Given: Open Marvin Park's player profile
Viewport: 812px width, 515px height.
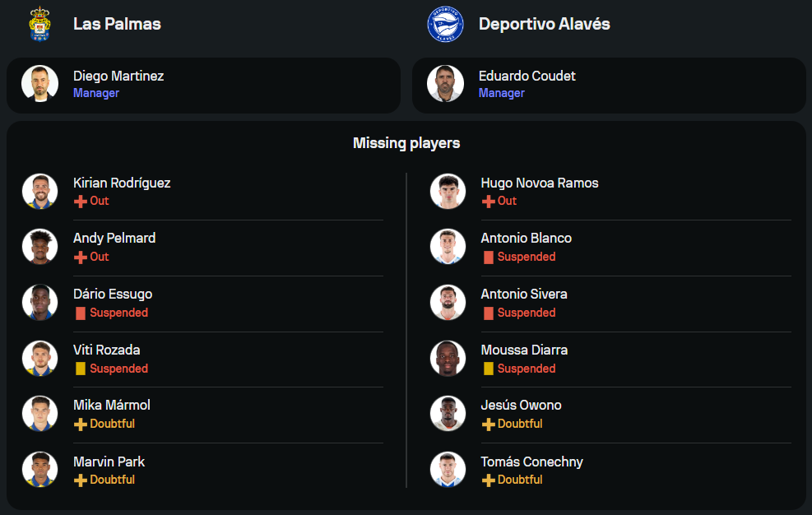Looking at the screenshot, I should (x=109, y=462).
